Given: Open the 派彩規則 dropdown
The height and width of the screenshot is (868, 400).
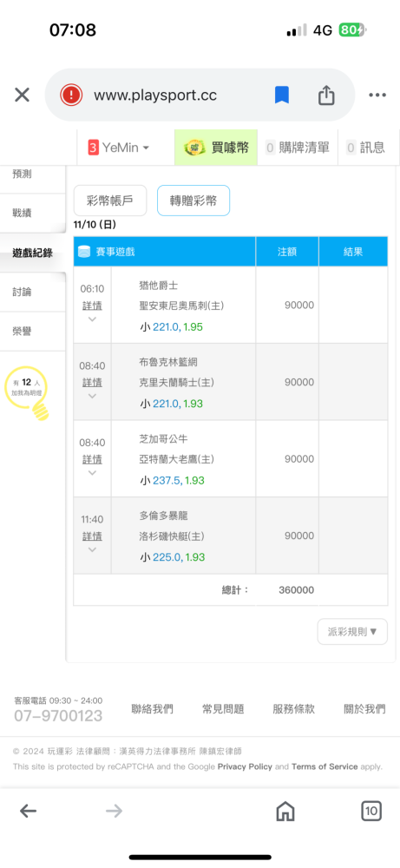Looking at the screenshot, I should (352, 632).
